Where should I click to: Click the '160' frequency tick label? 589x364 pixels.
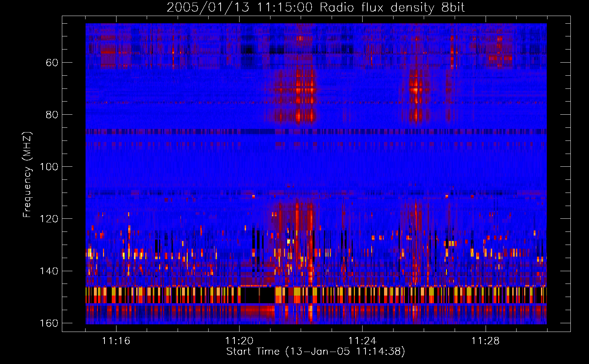pos(49,323)
